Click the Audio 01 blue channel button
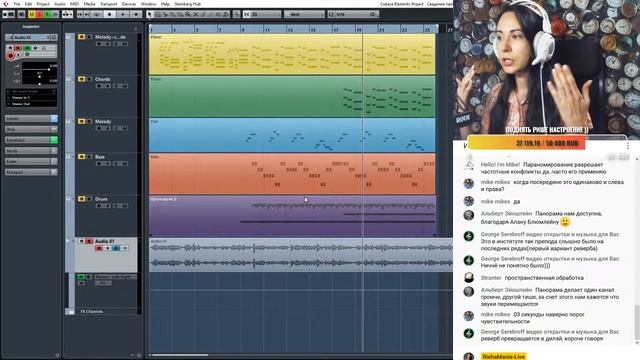This screenshot has height=360, width=640. click(116, 248)
